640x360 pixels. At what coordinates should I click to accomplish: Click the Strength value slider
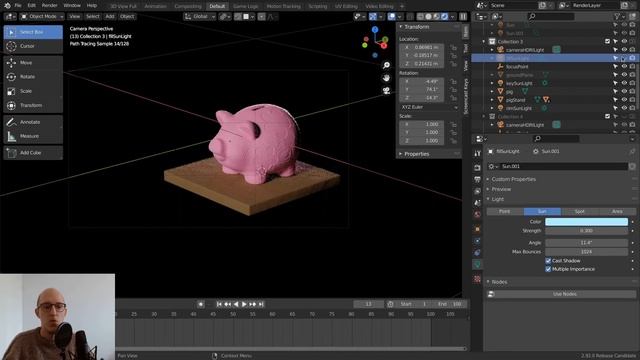click(x=587, y=231)
